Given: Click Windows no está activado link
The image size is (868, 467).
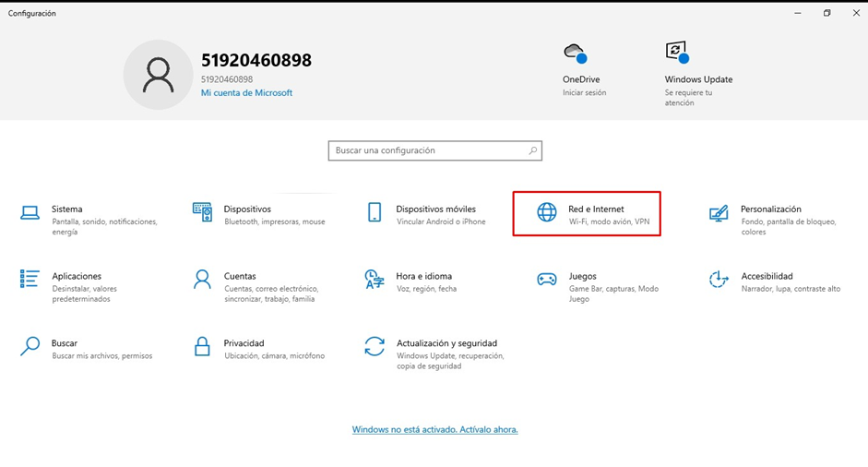Looking at the screenshot, I should (x=434, y=430).
